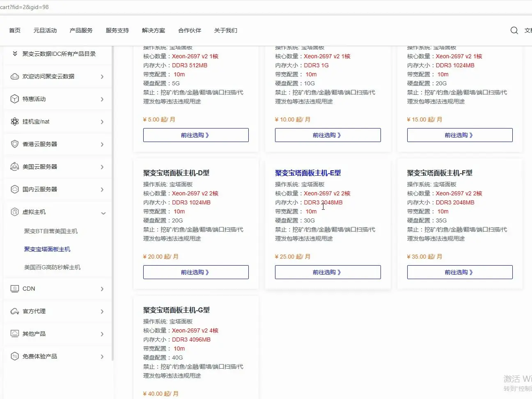The height and width of the screenshot is (399, 532).
Task: Open 美国百G高防秒解主机 submenu link
Action: pyautogui.click(x=53, y=267)
